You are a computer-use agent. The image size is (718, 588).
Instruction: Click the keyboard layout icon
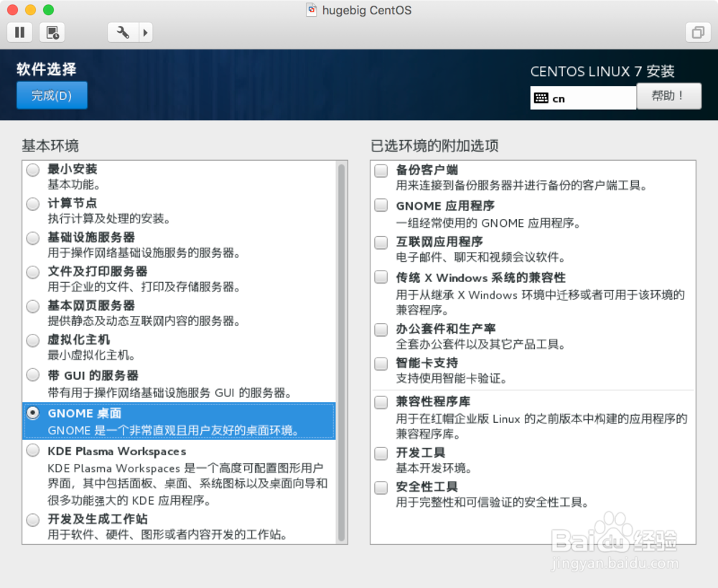[x=541, y=98]
